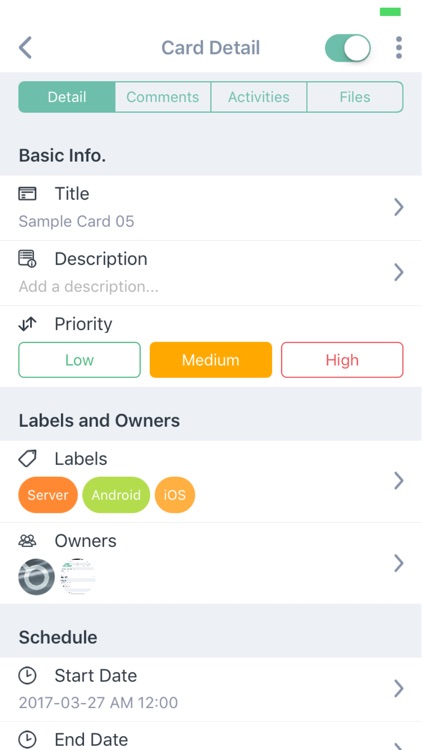The height and width of the screenshot is (750, 422).
Task: Click the Start Date clock icon
Action: pyautogui.click(x=27, y=676)
